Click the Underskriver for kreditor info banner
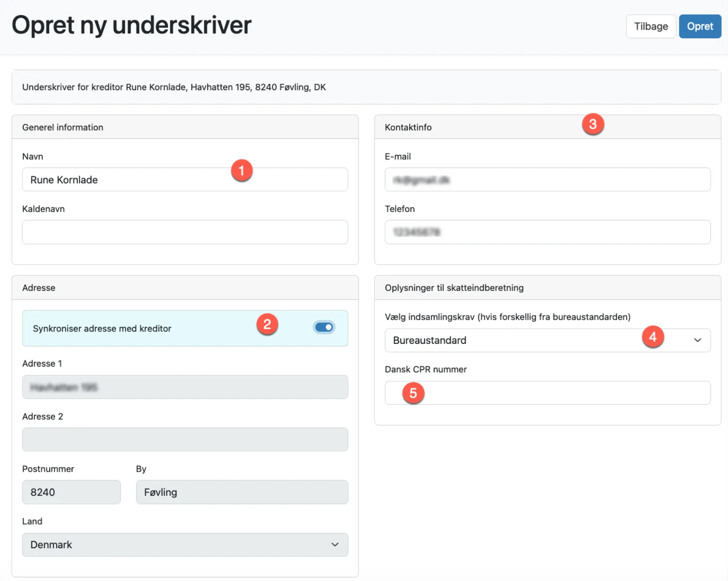Viewport: 728px width, 581px height. click(366, 87)
